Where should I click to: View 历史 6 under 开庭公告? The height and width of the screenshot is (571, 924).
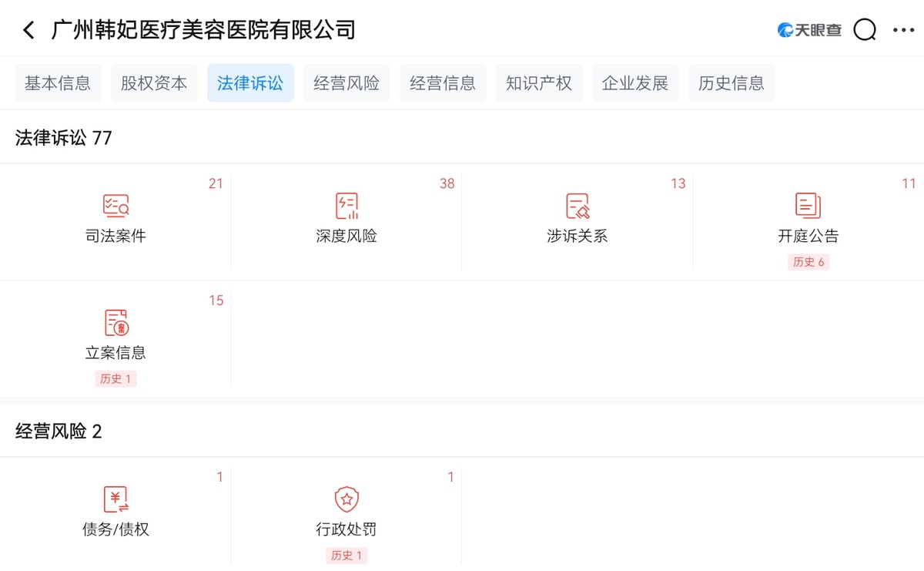coord(808,262)
